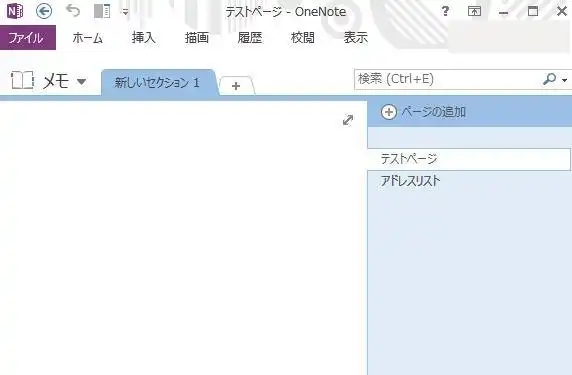Open the Ribbon Display Options
The height and width of the screenshot is (375, 572).
tap(474, 11)
